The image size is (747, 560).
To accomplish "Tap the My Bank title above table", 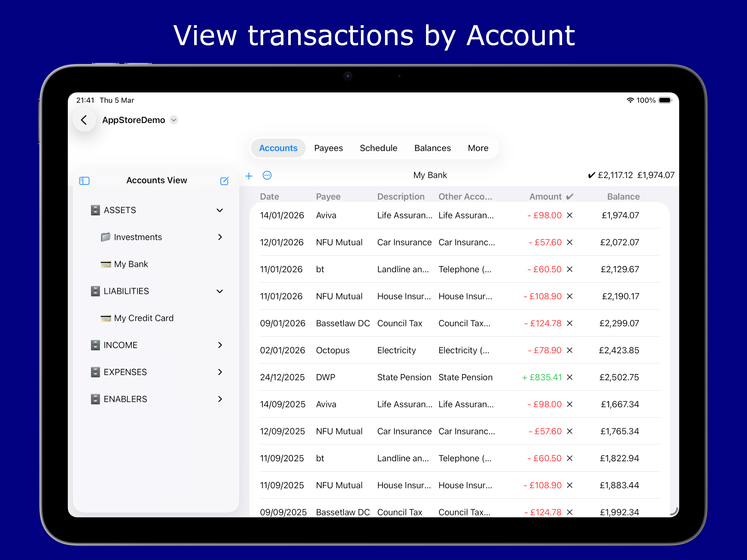I will 430,175.
